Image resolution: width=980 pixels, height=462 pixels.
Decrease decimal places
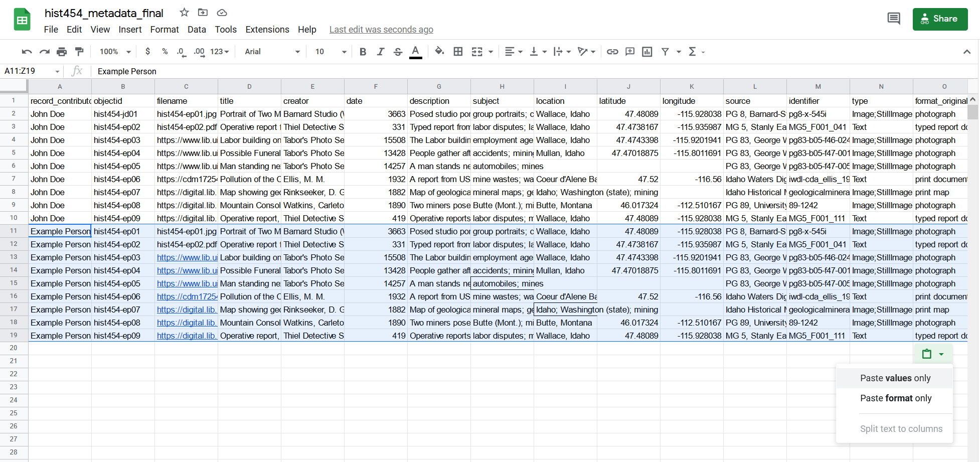point(181,52)
